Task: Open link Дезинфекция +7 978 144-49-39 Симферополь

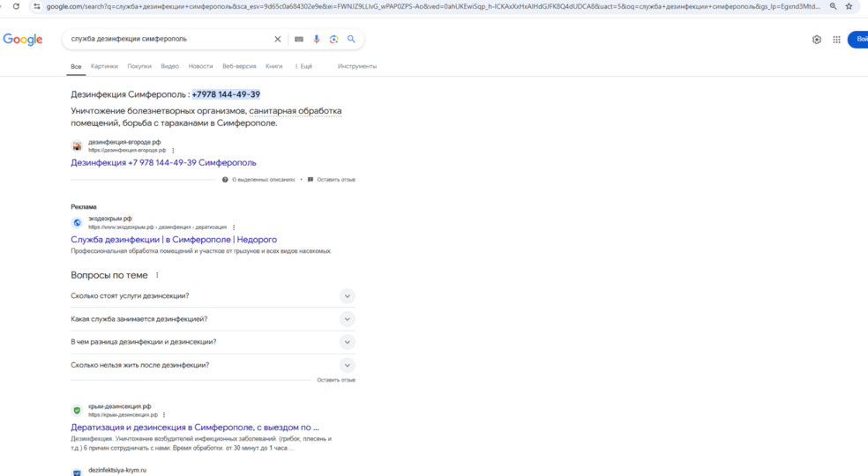Action: pos(163,163)
